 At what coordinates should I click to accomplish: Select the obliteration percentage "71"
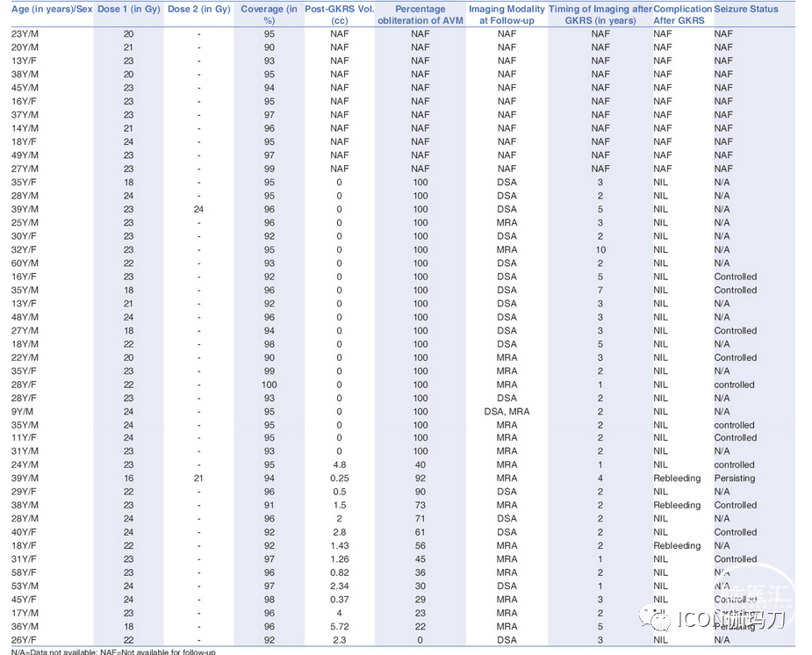[x=420, y=519]
